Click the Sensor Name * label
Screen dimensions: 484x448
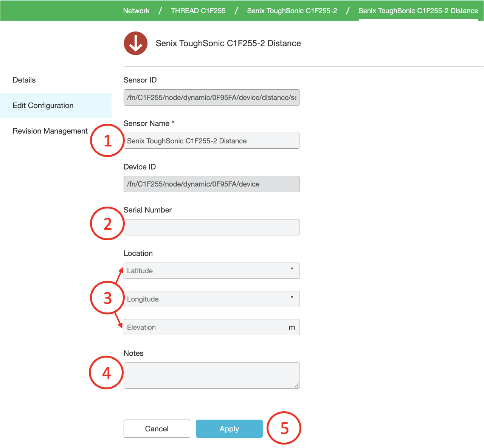(149, 123)
